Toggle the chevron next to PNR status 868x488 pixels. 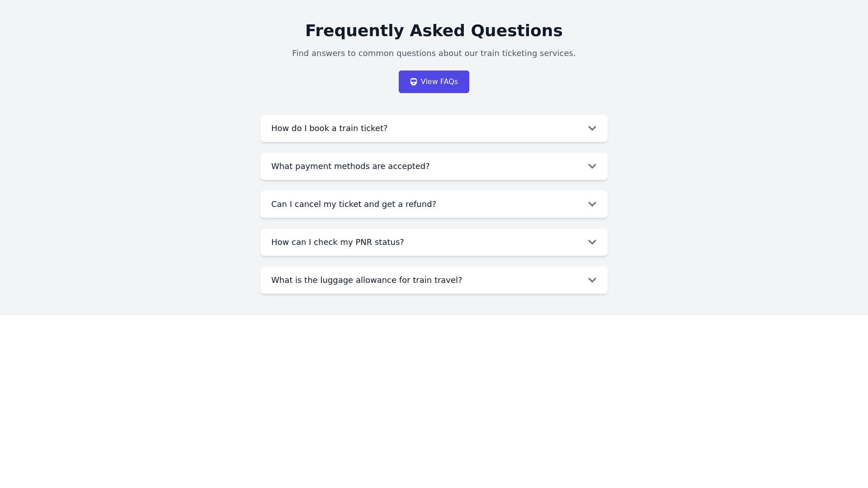click(x=592, y=242)
